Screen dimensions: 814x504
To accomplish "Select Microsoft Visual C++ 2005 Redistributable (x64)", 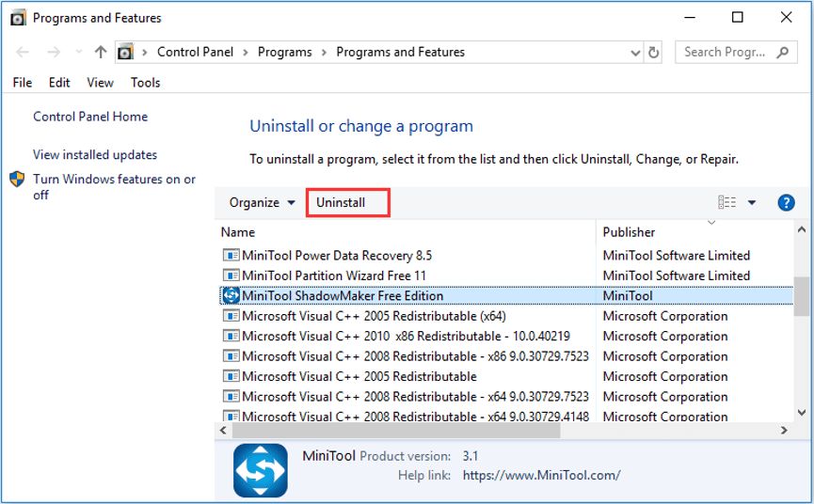I will [x=374, y=316].
